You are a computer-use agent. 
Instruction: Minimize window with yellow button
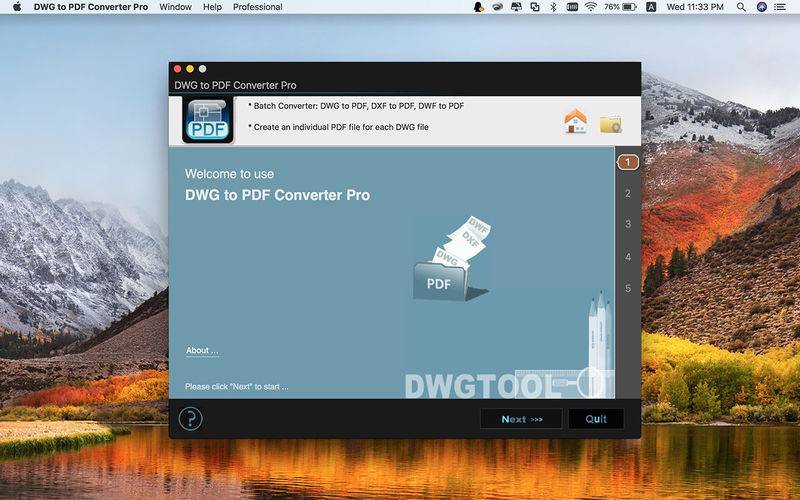(x=190, y=69)
